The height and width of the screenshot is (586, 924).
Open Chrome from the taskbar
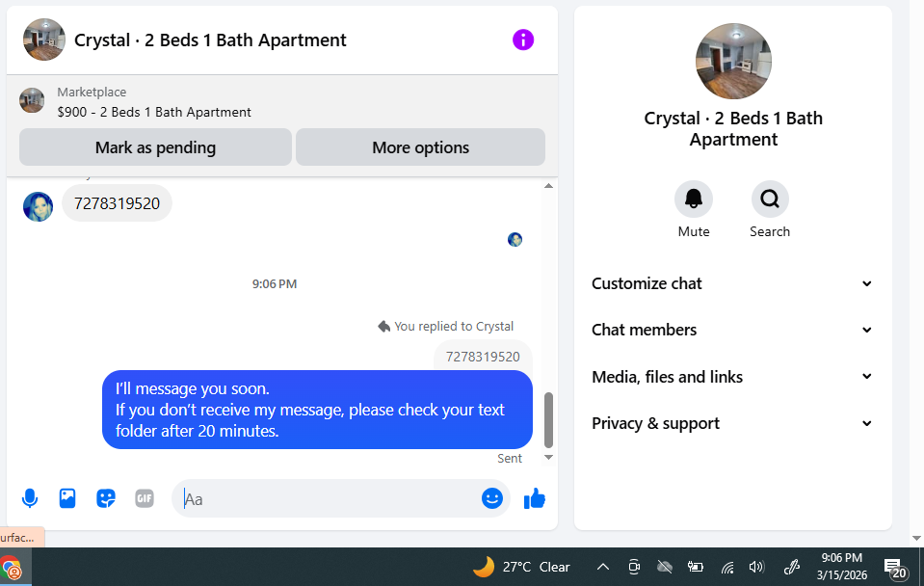coord(12,569)
